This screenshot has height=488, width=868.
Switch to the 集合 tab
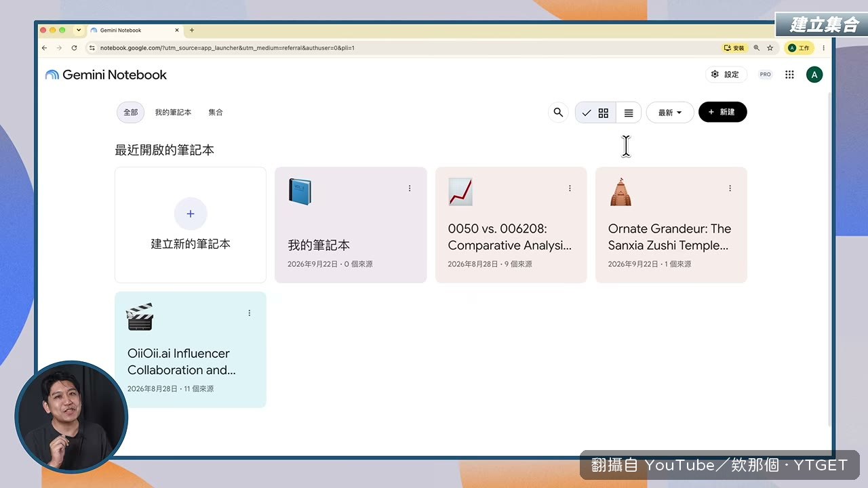pos(216,113)
